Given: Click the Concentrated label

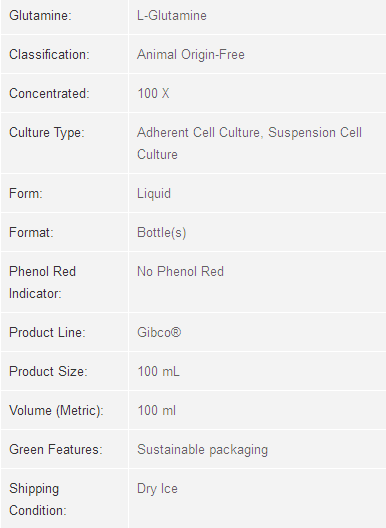Looking at the screenshot, I should coord(49,94).
